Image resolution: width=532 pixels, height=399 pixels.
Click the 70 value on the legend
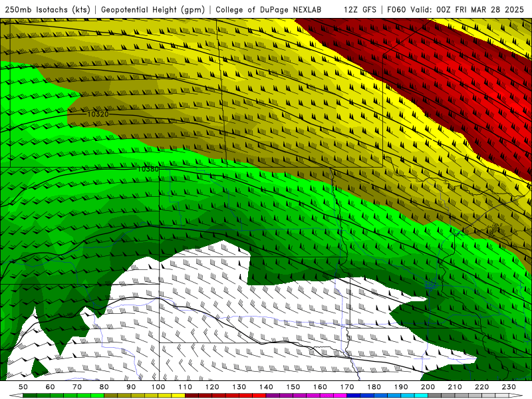click(x=77, y=387)
